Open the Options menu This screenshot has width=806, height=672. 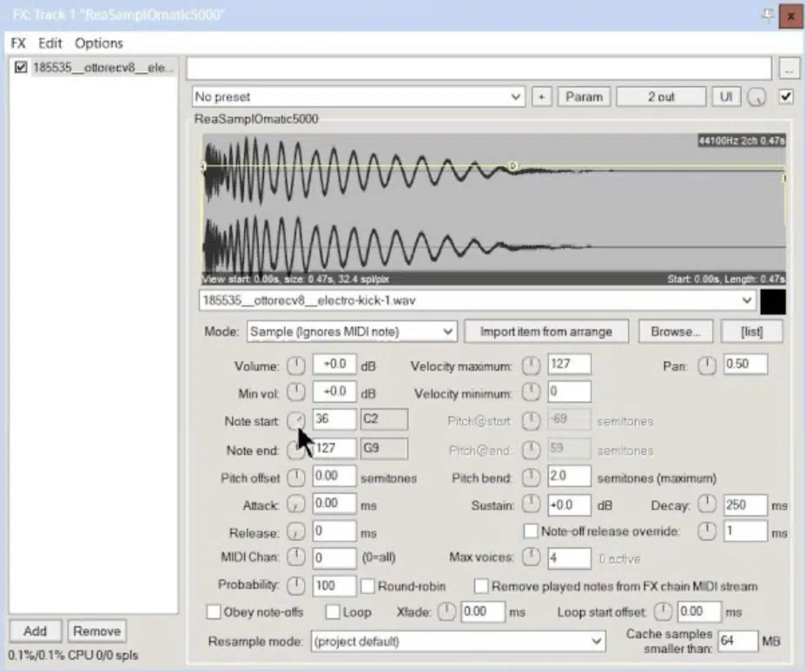click(x=99, y=43)
